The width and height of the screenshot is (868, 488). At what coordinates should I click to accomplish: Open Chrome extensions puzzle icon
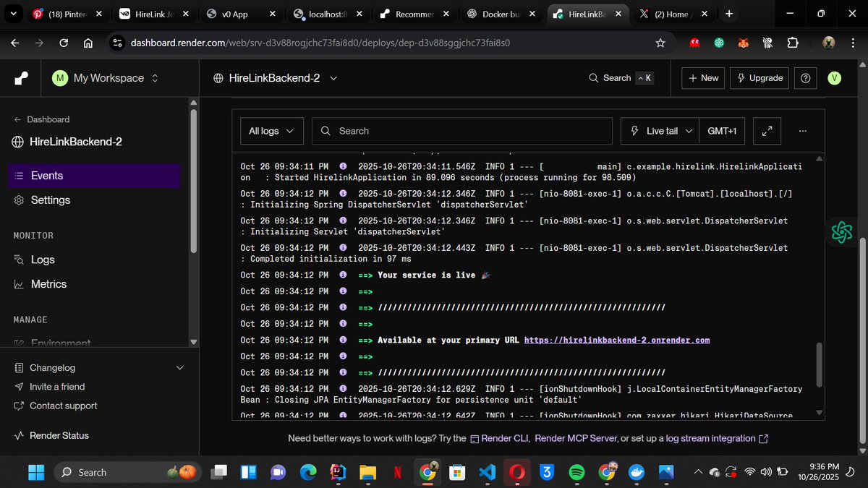click(792, 43)
